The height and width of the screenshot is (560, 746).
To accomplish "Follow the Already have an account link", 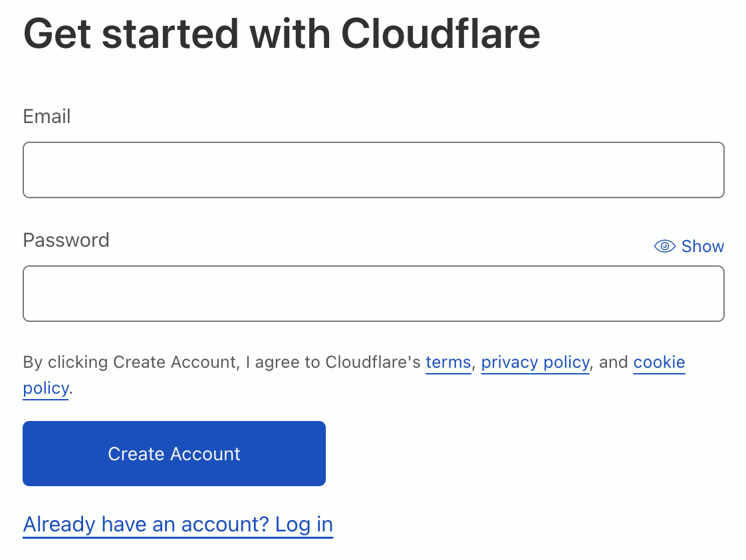I will pyautogui.click(x=178, y=525).
